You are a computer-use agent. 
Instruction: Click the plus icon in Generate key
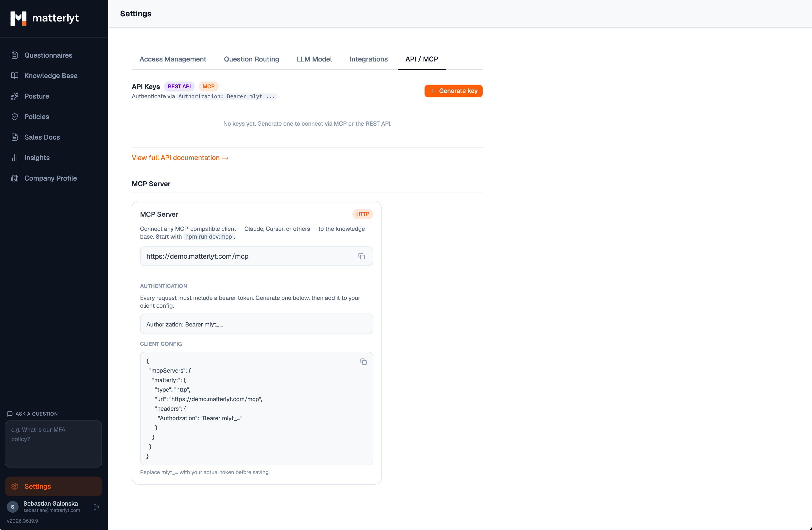(433, 91)
